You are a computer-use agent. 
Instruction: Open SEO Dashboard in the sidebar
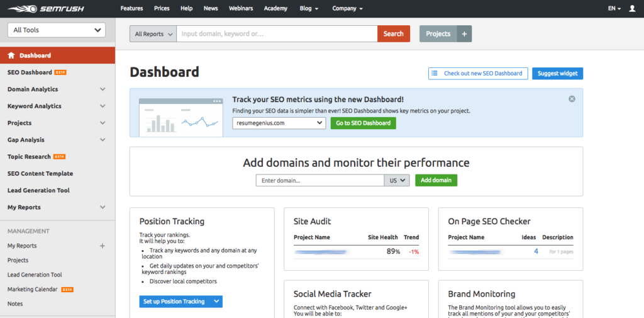pos(30,72)
